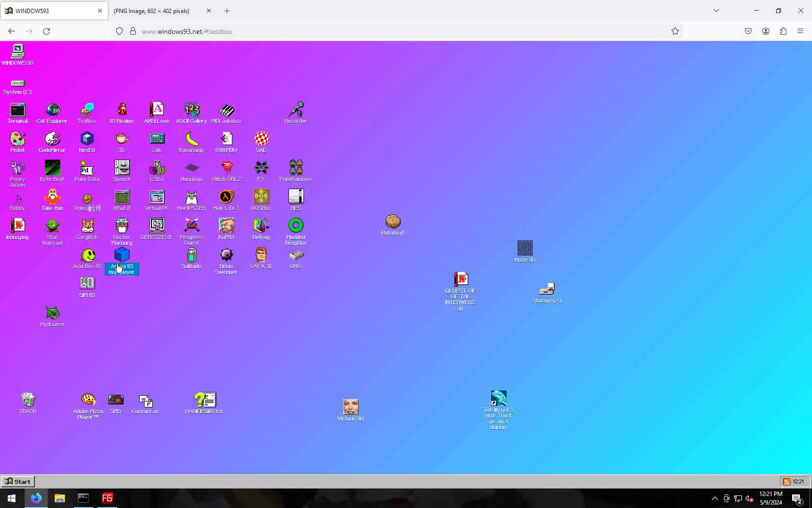Launch LSDJ tracker icon
Image resolution: width=812 pixels, height=508 pixels.
157,171
